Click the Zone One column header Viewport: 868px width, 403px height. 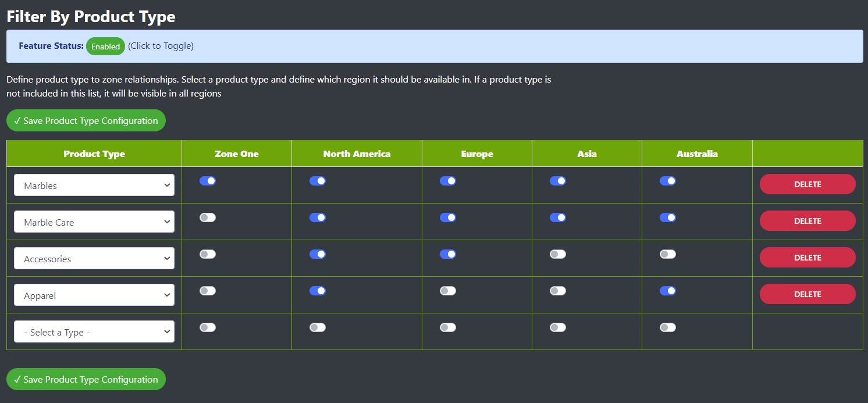[x=237, y=154]
